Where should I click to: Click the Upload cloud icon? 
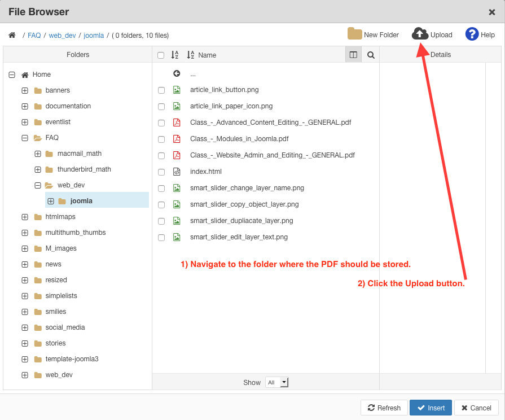420,34
